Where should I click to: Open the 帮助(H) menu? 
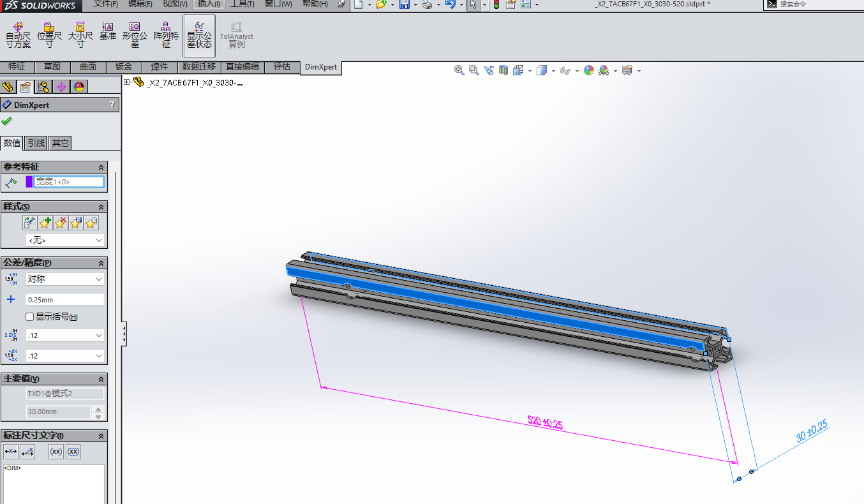pos(315,4)
